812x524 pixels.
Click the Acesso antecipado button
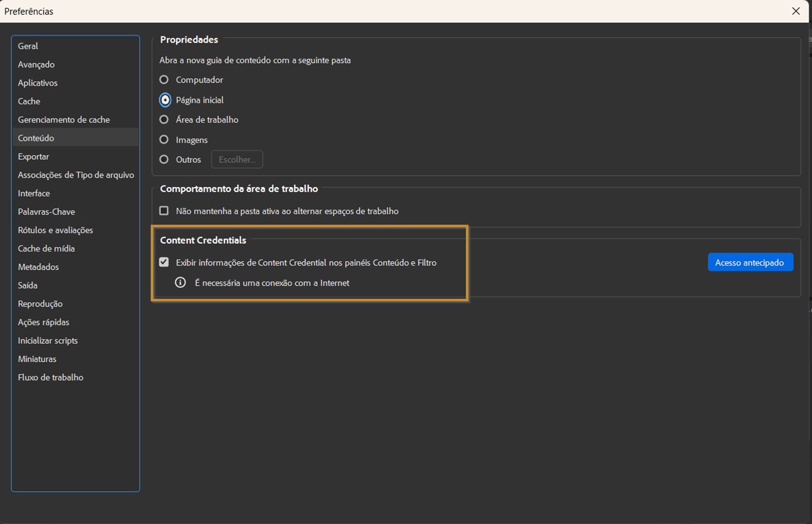coord(750,262)
